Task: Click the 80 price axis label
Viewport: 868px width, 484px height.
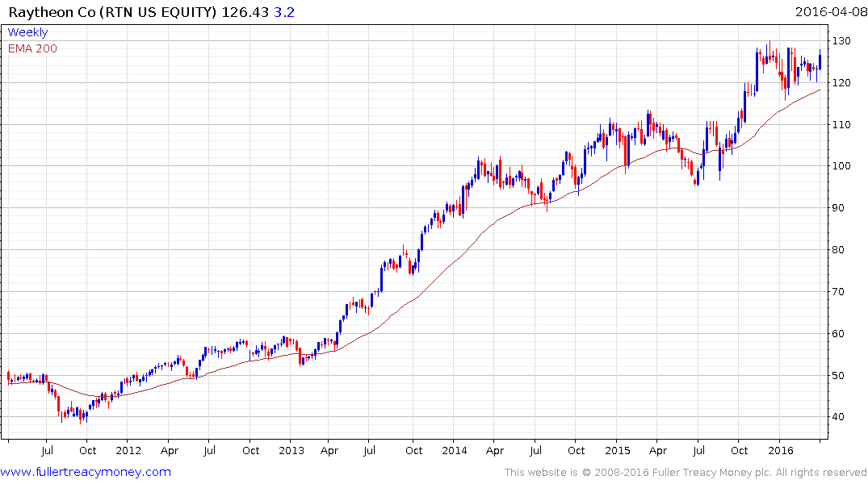Action: point(838,250)
